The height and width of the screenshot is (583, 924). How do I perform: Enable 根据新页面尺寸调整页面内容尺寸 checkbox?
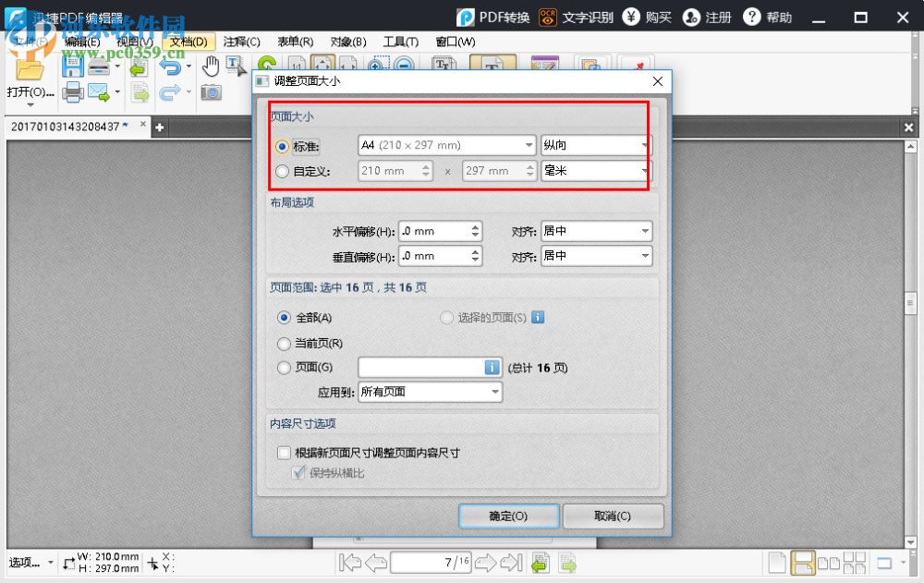point(284,453)
